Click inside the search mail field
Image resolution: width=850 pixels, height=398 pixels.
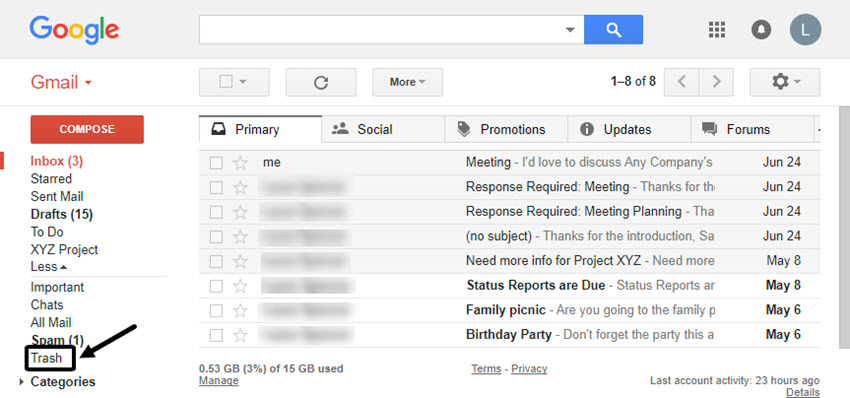(382, 29)
